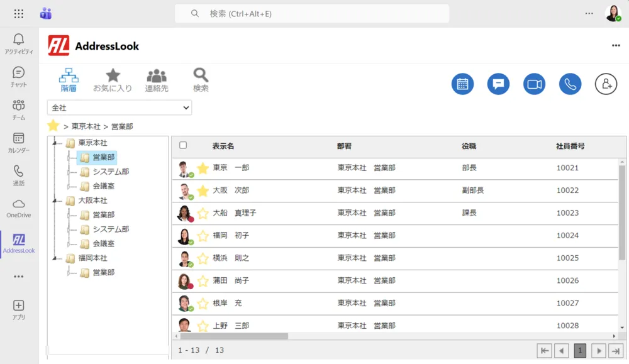Screen dimensions: 629x364
Task: Switch to the 連絡先 contacts view
Action: (156, 79)
